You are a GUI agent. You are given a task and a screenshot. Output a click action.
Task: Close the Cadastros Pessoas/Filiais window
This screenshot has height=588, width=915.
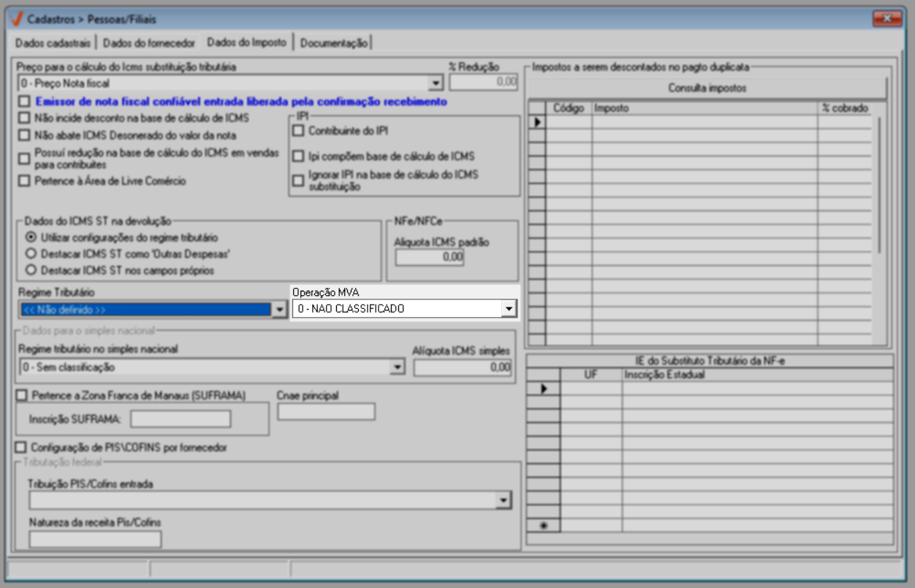(887, 18)
